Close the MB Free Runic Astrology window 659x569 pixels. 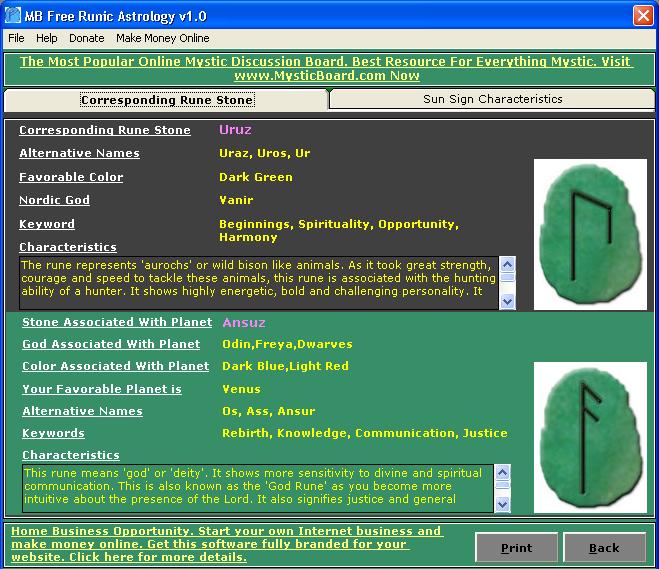point(643,16)
